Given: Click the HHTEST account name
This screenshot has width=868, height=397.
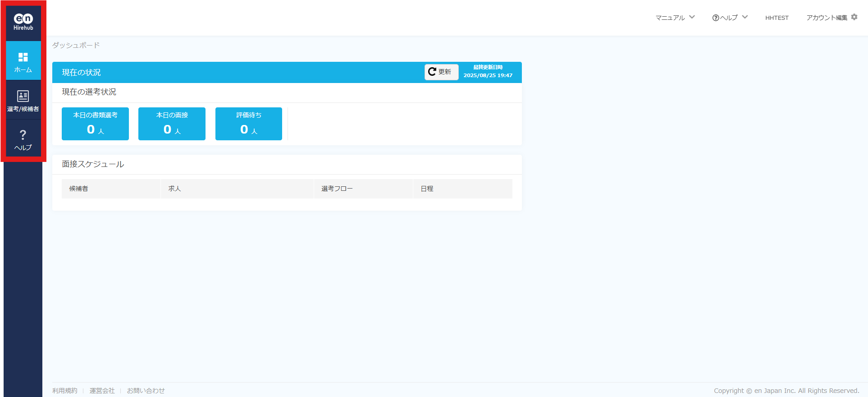Looking at the screenshot, I should tap(777, 18).
